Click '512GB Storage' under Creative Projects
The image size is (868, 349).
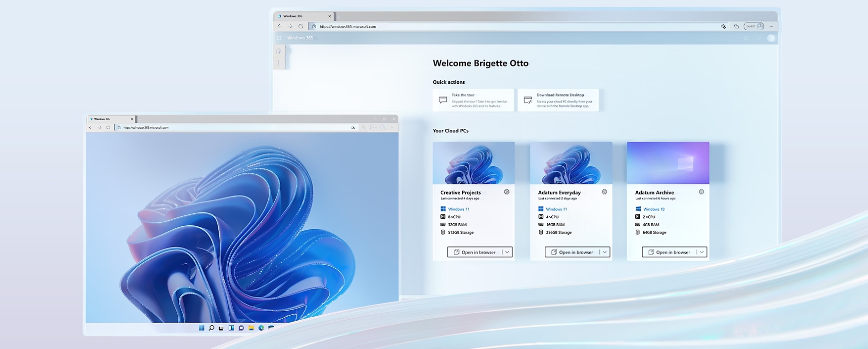(x=461, y=232)
